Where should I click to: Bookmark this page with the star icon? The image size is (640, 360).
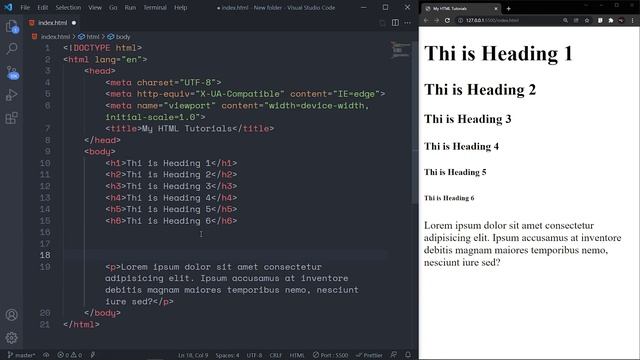[x=587, y=20]
